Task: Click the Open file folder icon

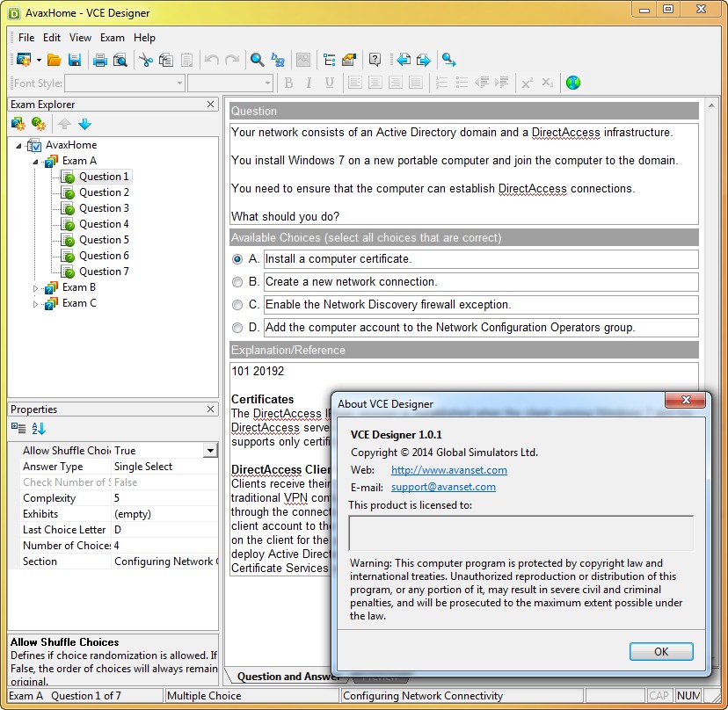Action: 55,60
